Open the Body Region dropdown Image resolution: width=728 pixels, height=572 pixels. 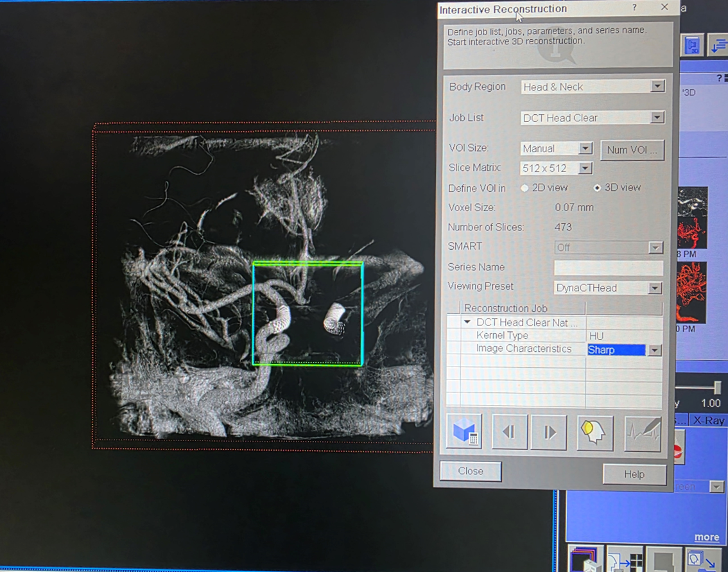click(x=657, y=87)
